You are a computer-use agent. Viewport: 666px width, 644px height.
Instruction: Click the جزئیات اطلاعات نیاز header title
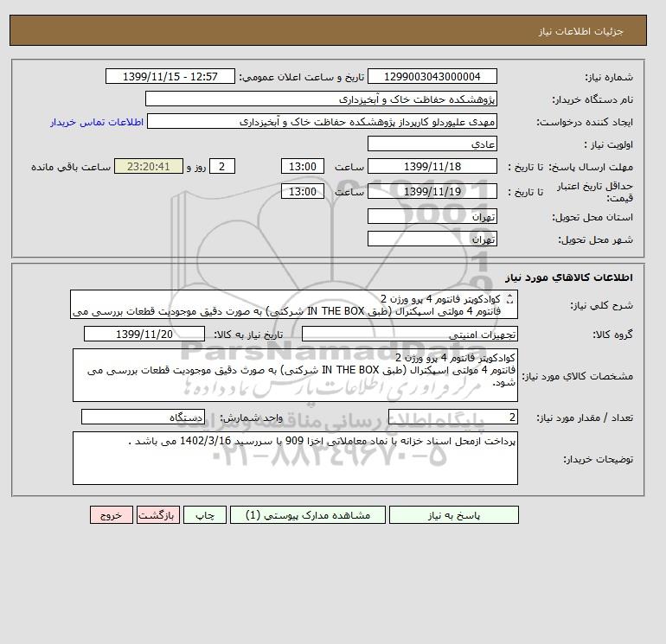coord(580,31)
